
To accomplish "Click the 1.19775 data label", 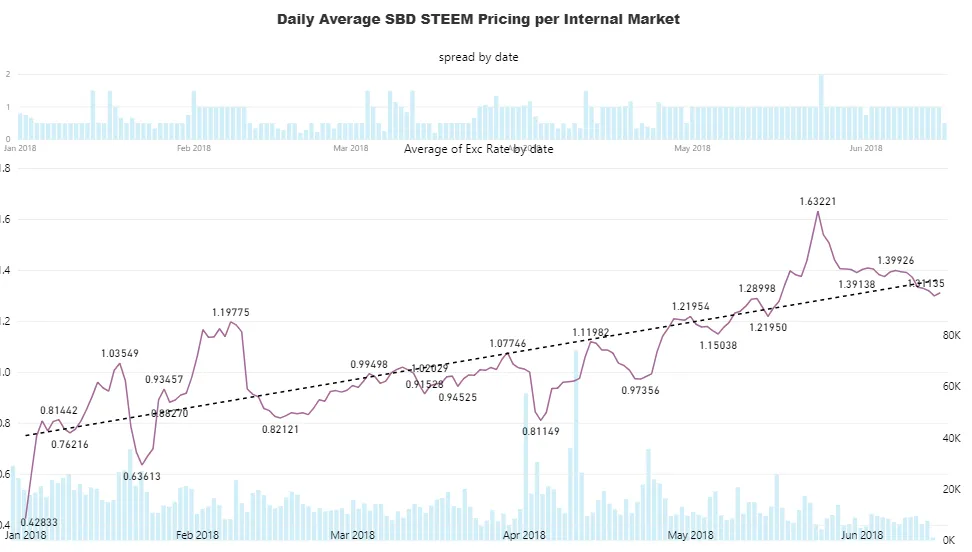I will [231, 313].
